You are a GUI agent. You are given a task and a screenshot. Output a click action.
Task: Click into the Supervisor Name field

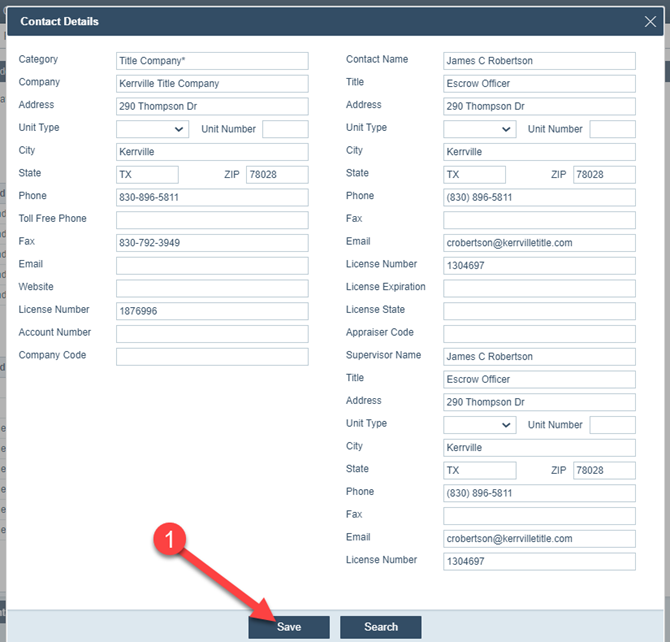539,357
